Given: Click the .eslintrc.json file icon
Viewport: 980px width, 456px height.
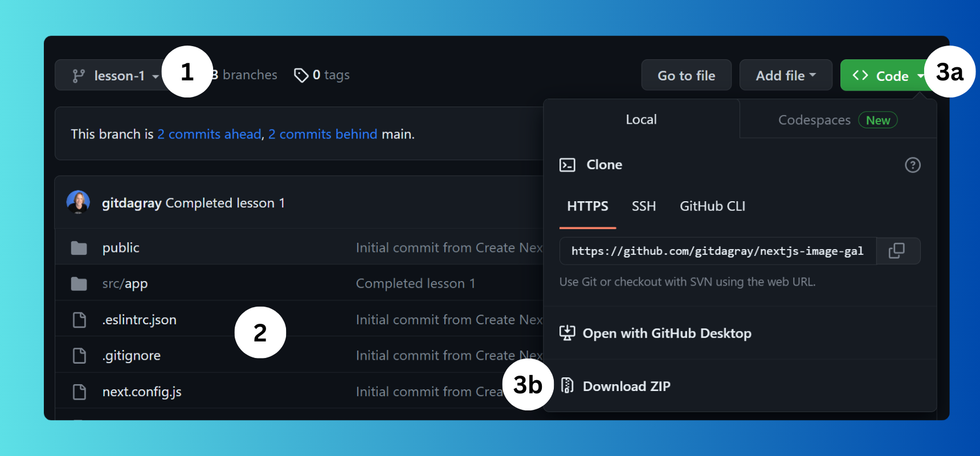Looking at the screenshot, I should (79, 320).
